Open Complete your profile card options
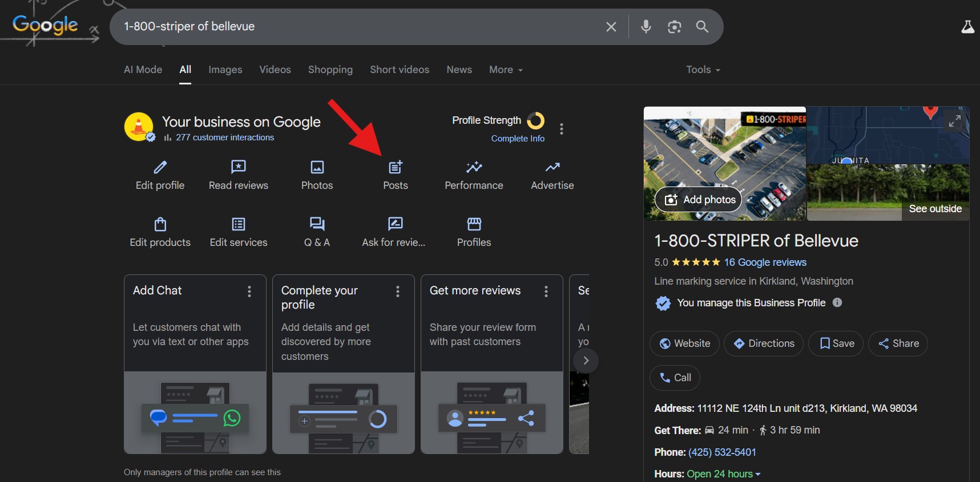This screenshot has width=980, height=482. [x=398, y=291]
